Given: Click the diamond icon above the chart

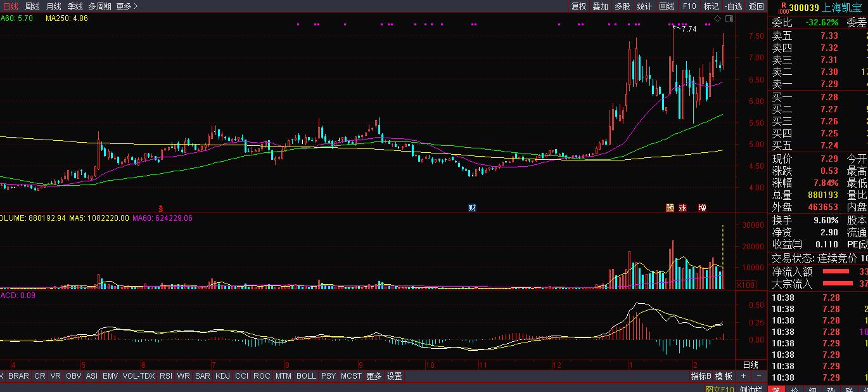Looking at the screenshot, I should click(717, 19).
